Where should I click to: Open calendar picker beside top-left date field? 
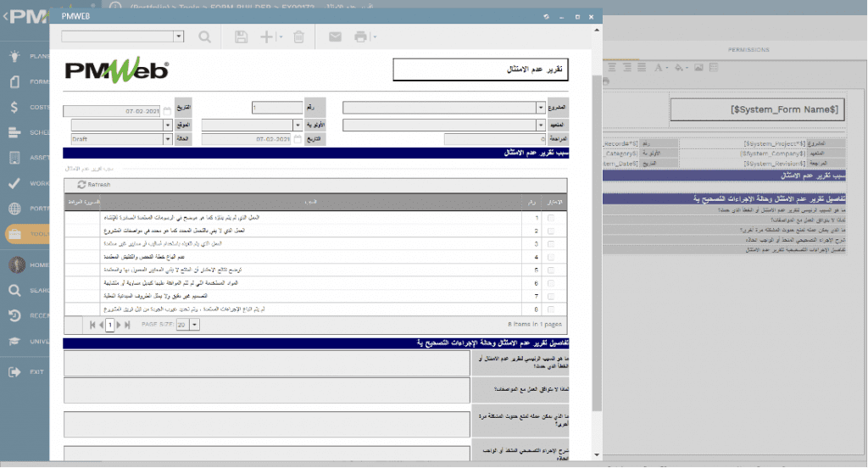coord(167,111)
